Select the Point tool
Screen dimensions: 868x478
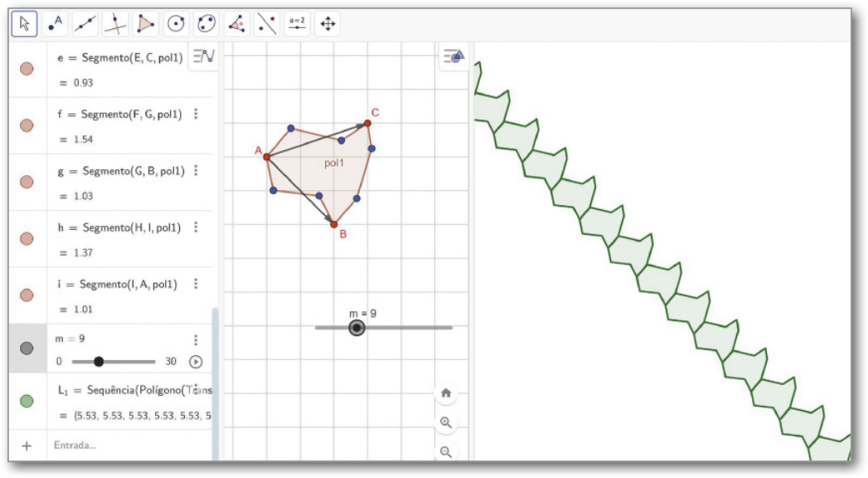(x=55, y=24)
